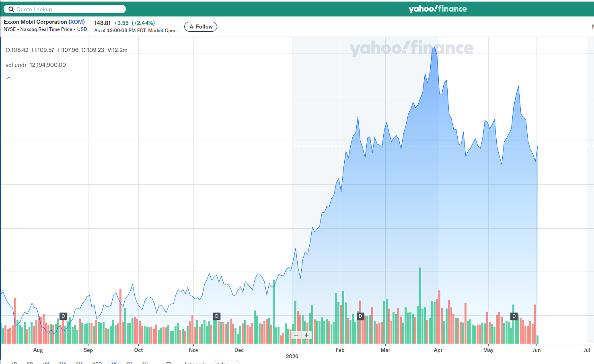Screen dimensions: 594x364
Task: Select the low value L:107.96
Action: click(x=68, y=50)
